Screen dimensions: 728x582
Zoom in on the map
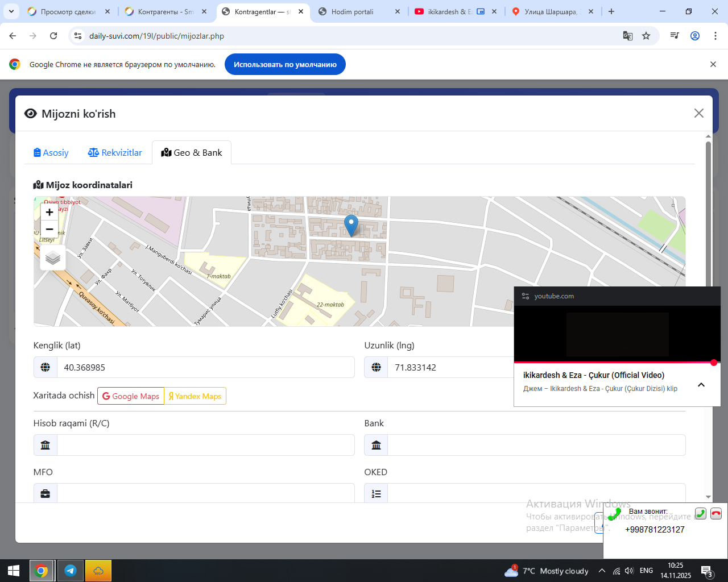(49, 212)
